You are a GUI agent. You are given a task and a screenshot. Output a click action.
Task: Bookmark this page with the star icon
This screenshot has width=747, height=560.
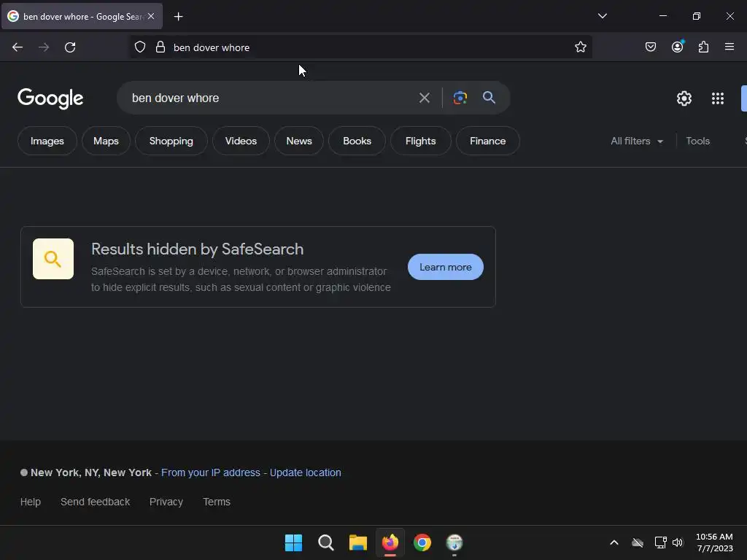[580, 47]
